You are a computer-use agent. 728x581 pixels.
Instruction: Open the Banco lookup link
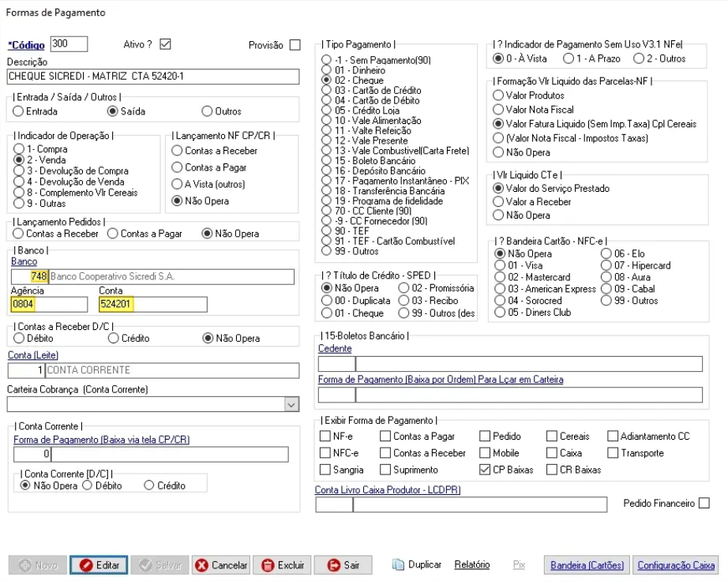tap(24, 262)
